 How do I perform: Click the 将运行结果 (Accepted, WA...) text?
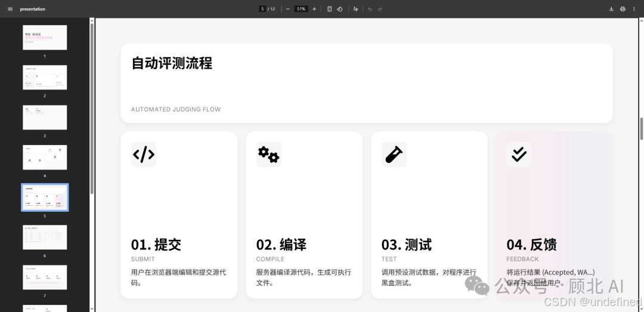click(551, 272)
